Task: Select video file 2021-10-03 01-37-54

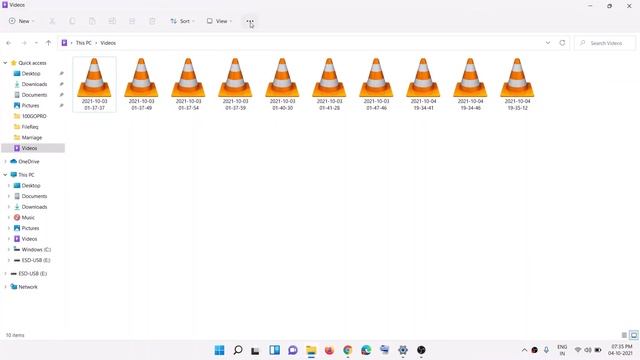Action: 188,84
